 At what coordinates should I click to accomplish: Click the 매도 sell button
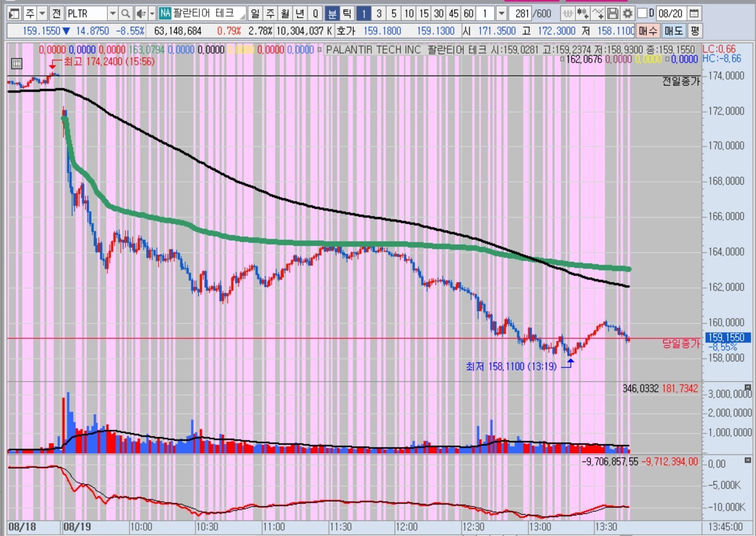click(x=674, y=31)
